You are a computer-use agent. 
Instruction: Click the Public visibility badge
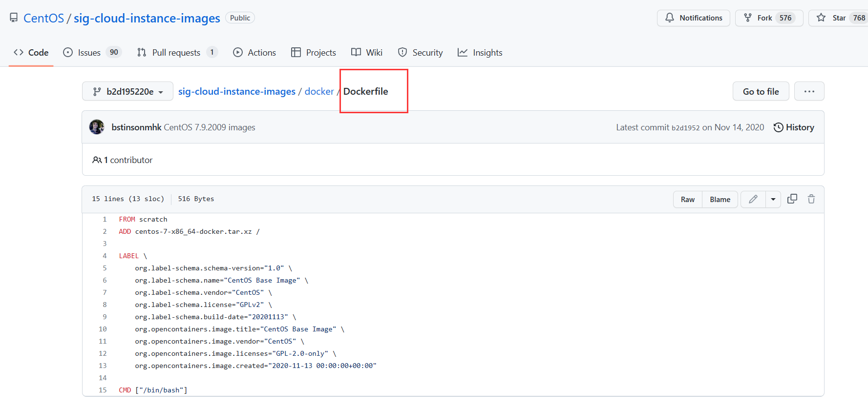click(x=240, y=18)
